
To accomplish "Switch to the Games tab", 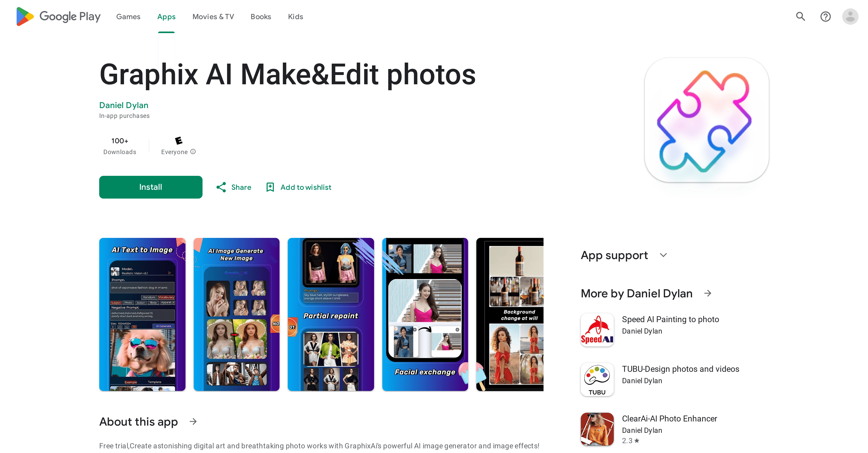I will click(128, 17).
